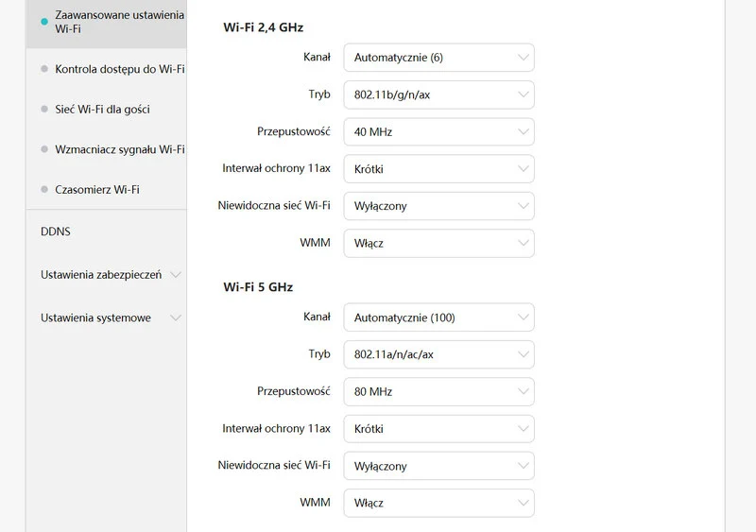
Task: Open the 2.4 GHz WMM dropdown
Action: click(x=438, y=243)
